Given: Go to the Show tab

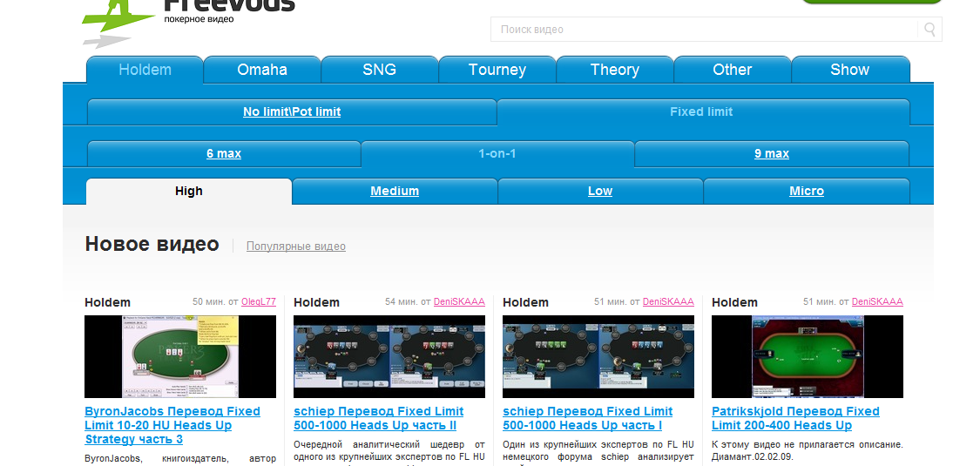Looking at the screenshot, I should pyautogui.click(x=849, y=70).
